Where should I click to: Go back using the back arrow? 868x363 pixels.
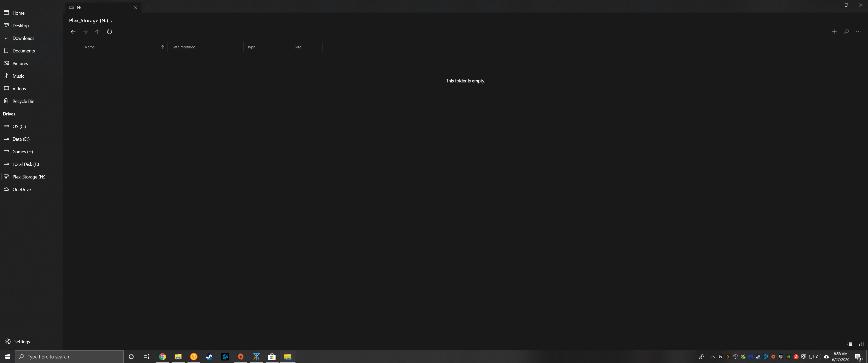click(73, 32)
